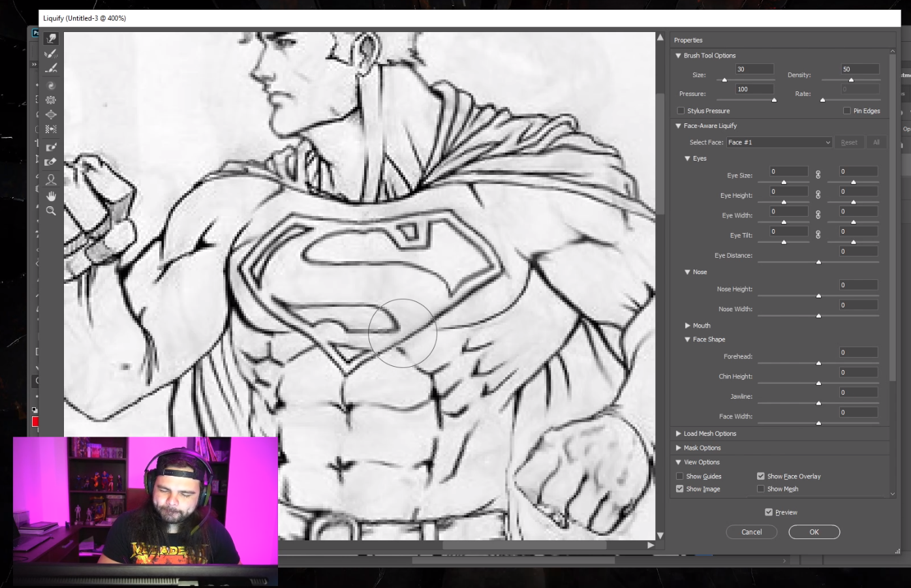
Task: Click the canvas horizontal scrollbar thumb
Action: (524, 545)
